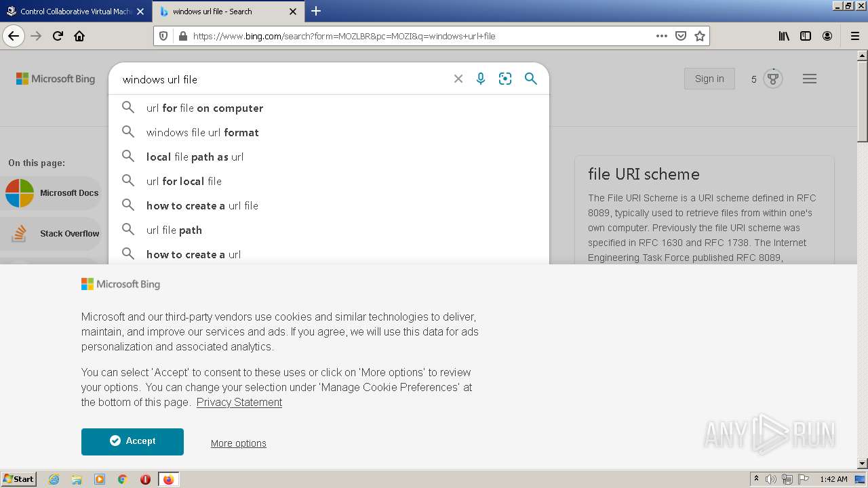The width and height of the screenshot is (868, 488).
Task: Click the file URI scheme heading
Action: point(644,174)
